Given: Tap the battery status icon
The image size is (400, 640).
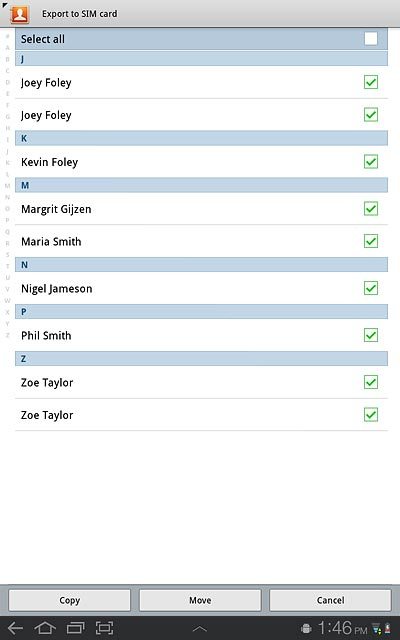Looking at the screenshot, I should [387, 629].
